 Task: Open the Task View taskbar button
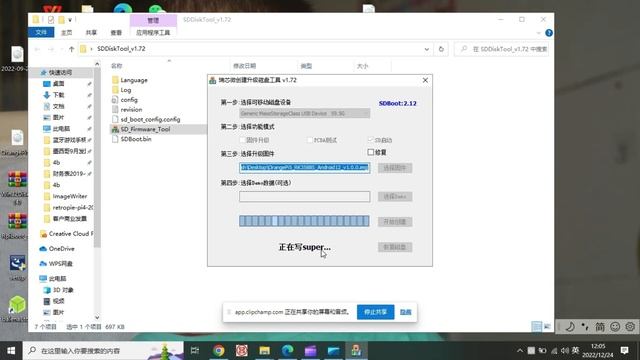[x=195, y=350]
